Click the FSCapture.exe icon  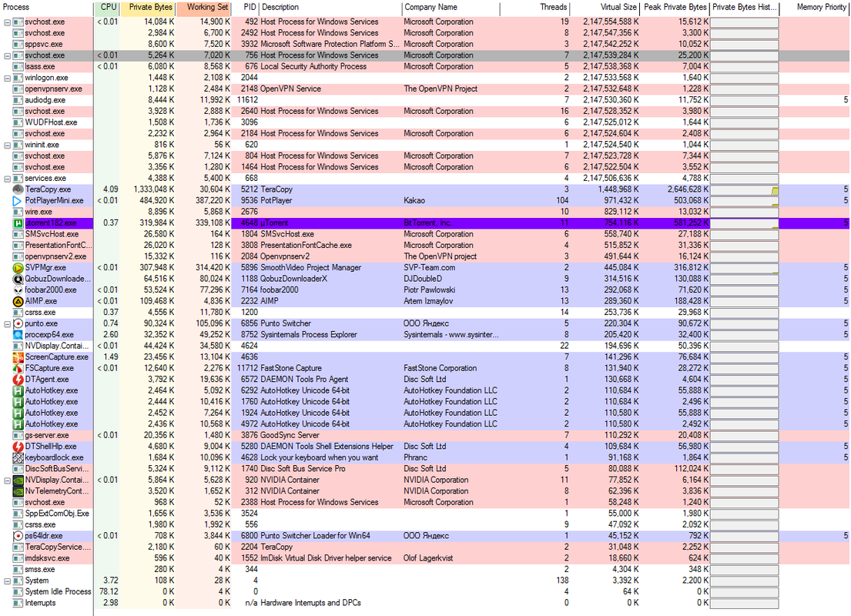(x=18, y=368)
